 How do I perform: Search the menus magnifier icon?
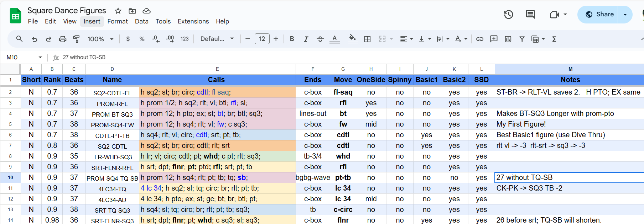(x=19, y=39)
